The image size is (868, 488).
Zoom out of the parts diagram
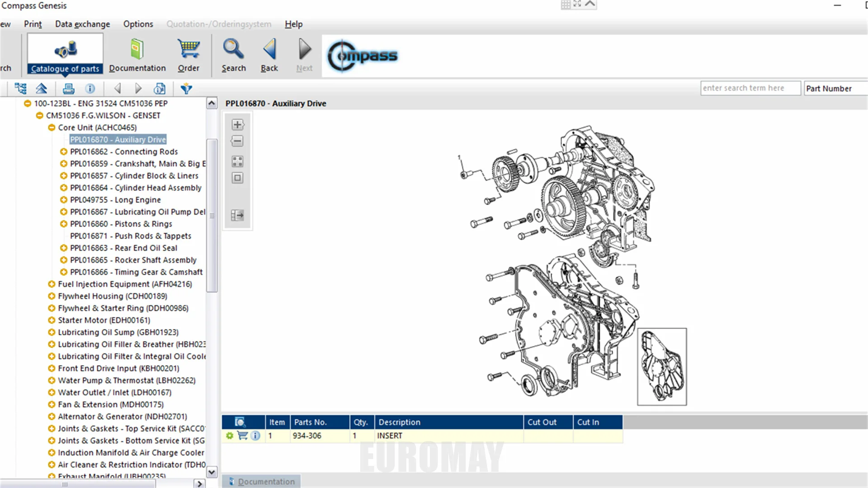(237, 141)
